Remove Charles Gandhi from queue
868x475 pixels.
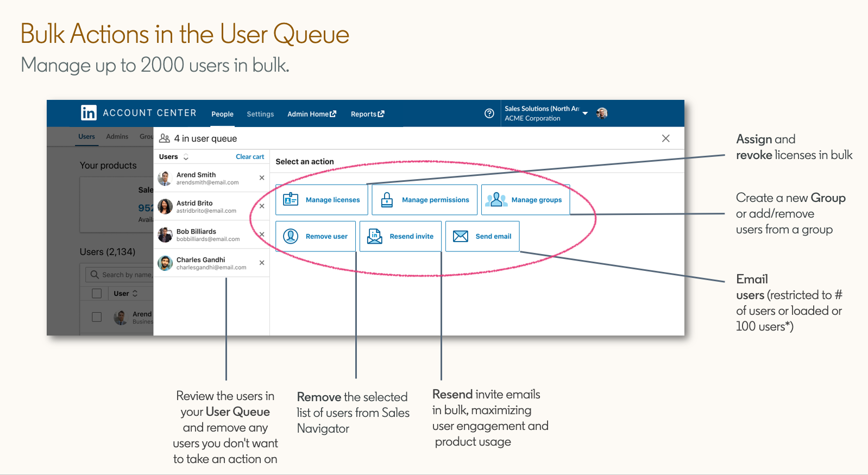262,263
